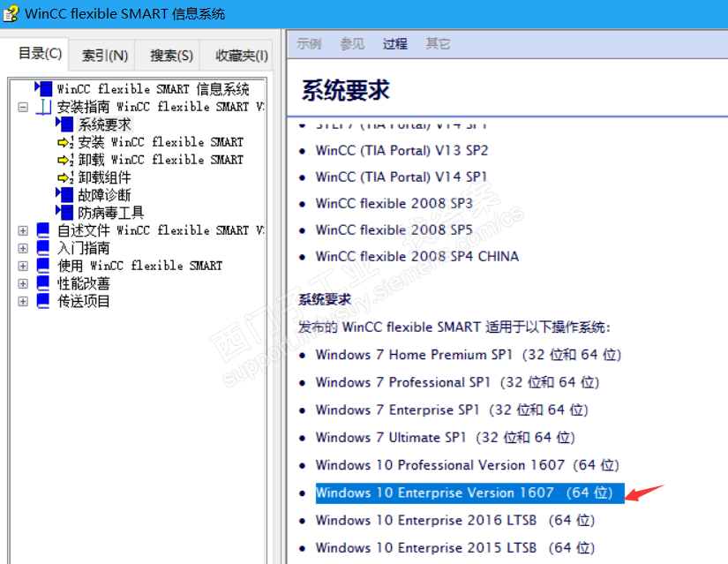The height and width of the screenshot is (564, 728).
Task: Select the 传送项目 tree item
Action: coord(84,301)
